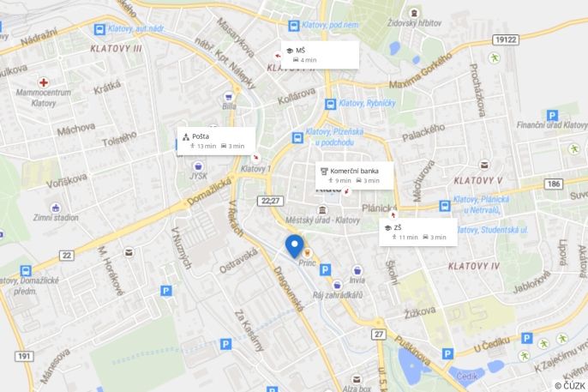Select the Klatovy, Plzeňská u podchodu bus icon
The image size is (588, 392).
[297, 137]
